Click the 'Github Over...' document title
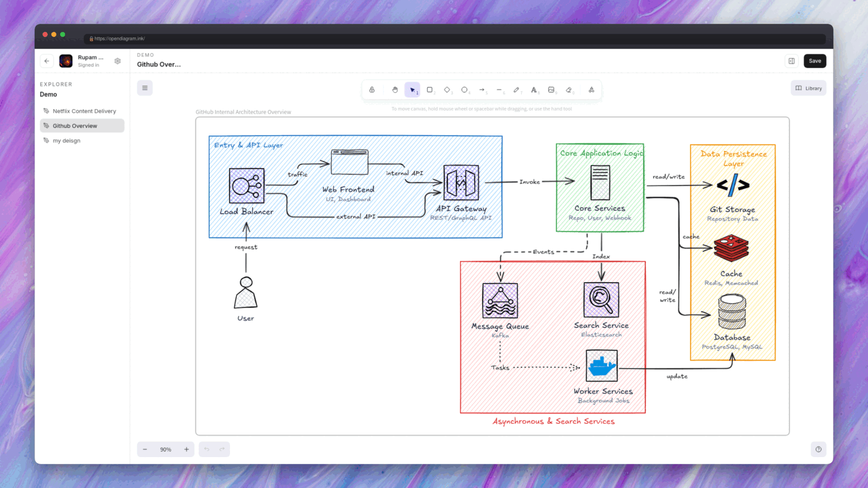The width and height of the screenshot is (868, 488). coord(158,65)
